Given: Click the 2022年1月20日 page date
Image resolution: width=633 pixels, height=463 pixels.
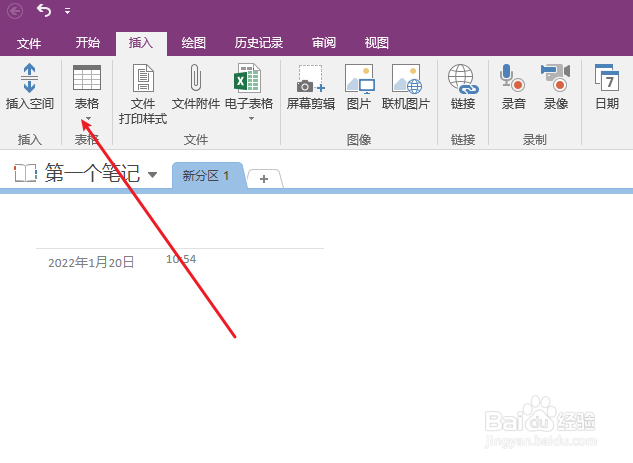Looking at the screenshot, I should pyautogui.click(x=91, y=263).
